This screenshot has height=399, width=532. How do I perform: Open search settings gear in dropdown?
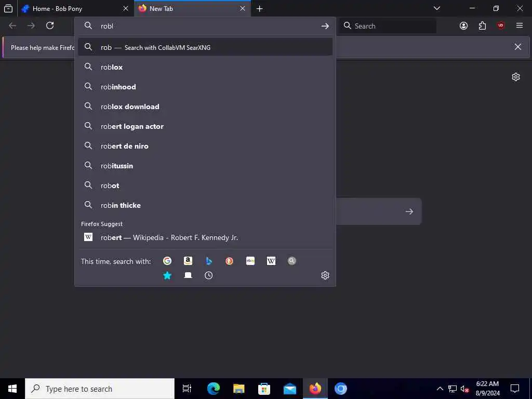click(x=325, y=275)
